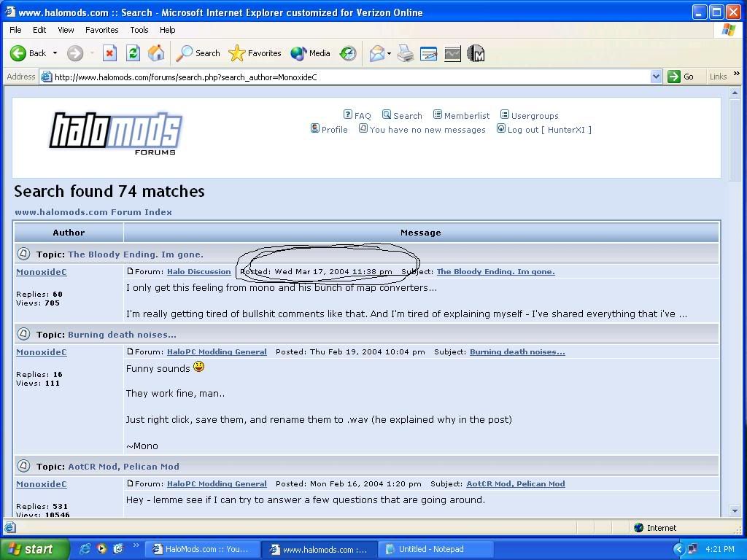Click the Back arrow icon

tap(18, 53)
